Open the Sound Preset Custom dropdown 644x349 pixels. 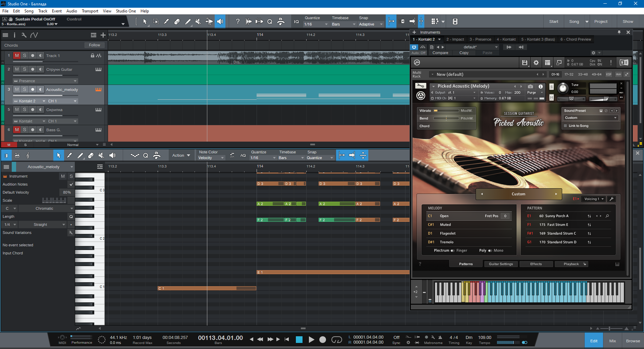click(591, 118)
